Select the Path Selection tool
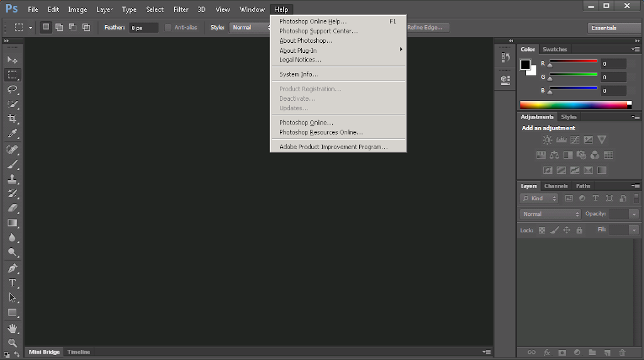644x360 pixels. click(13, 298)
